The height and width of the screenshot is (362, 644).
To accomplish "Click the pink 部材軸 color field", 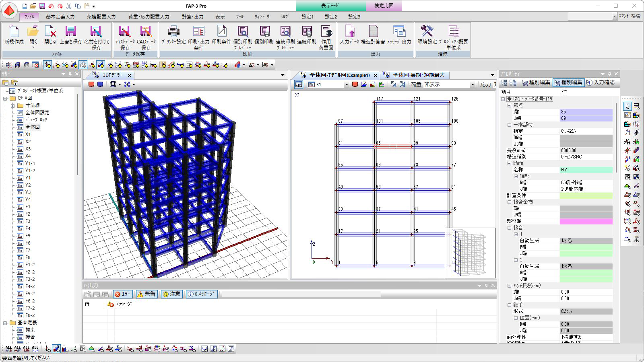I will (x=586, y=221).
